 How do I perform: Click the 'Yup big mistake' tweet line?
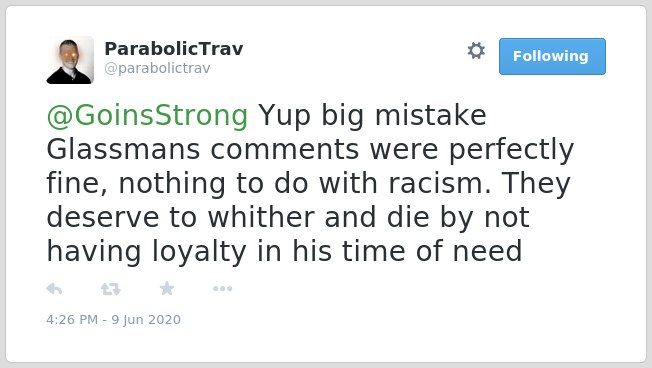[x=373, y=115]
